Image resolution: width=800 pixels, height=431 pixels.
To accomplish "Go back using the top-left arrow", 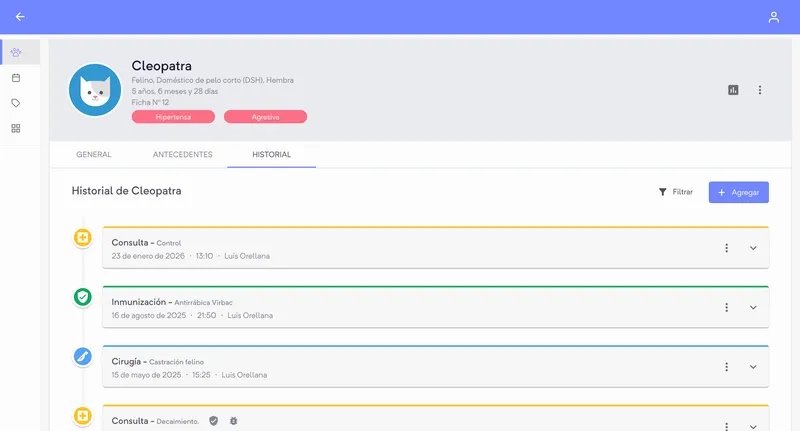I will [20, 17].
